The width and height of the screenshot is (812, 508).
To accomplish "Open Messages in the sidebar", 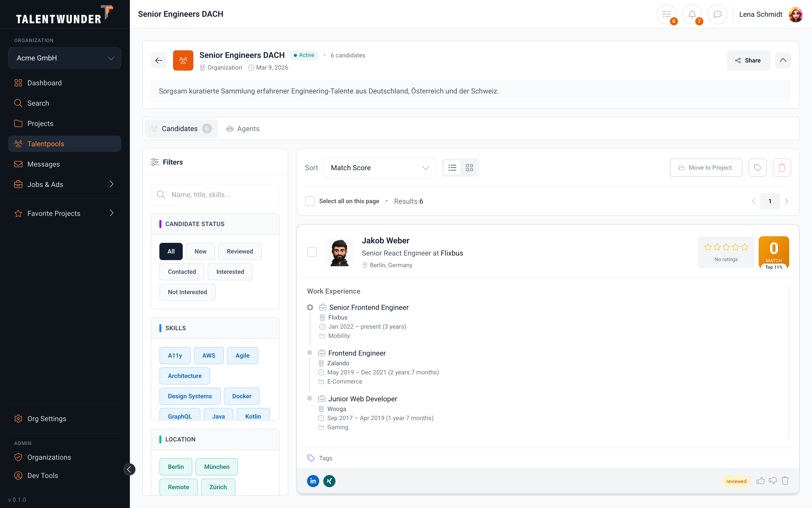I will click(x=65, y=164).
